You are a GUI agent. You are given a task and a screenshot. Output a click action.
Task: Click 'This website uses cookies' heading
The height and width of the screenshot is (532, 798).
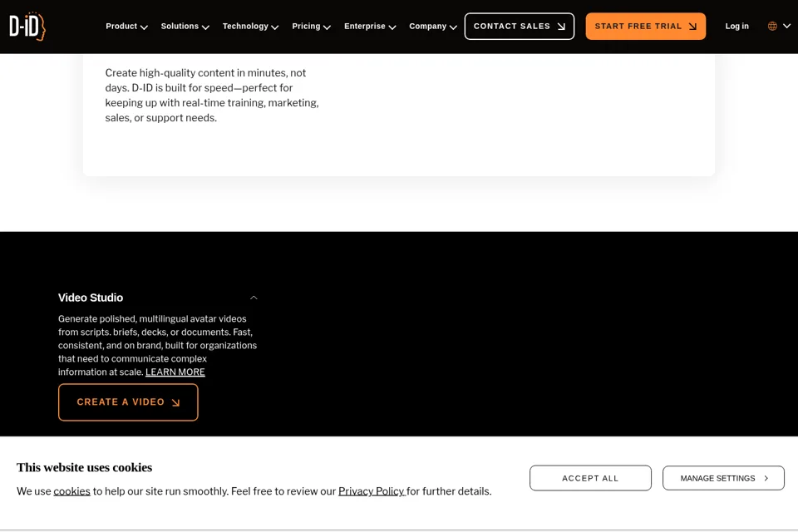[x=85, y=467]
